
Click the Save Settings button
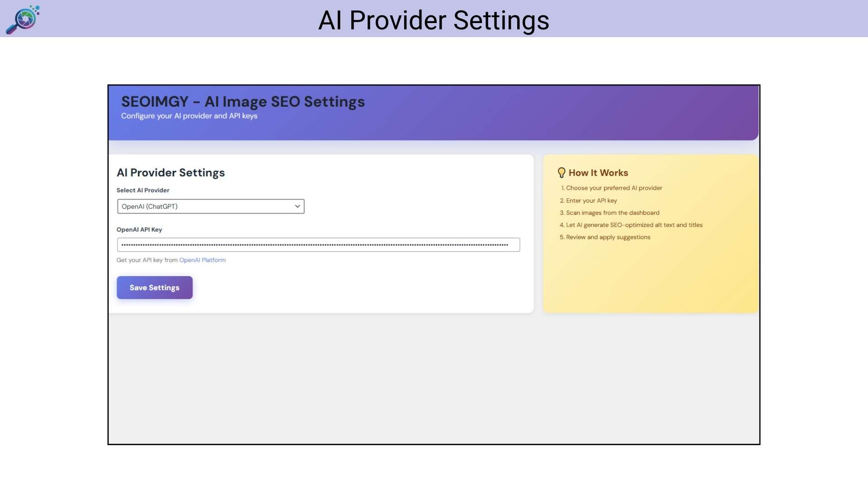point(155,288)
